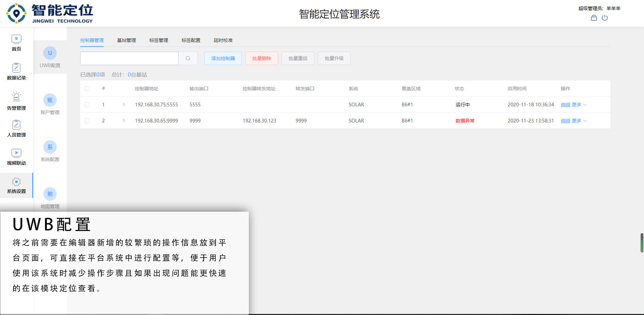The height and width of the screenshot is (315, 644).
Task: Open the 标签配置 tab
Action: (x=190, y=40)
